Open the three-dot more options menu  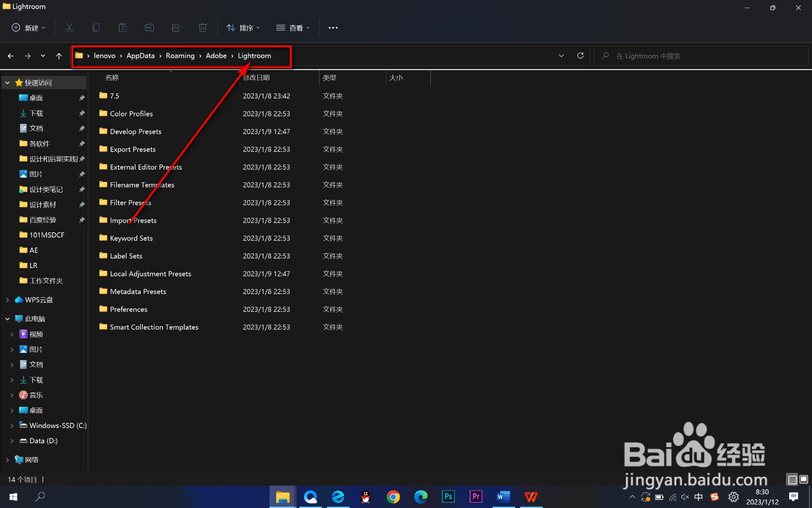point(333,28)
